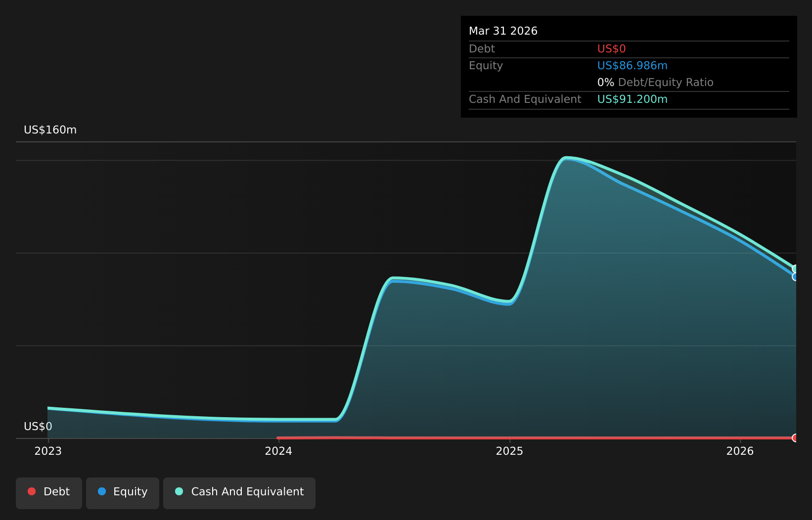Click the US$91.200m cash value
The image size is (812, 520).
coord(632,99)
